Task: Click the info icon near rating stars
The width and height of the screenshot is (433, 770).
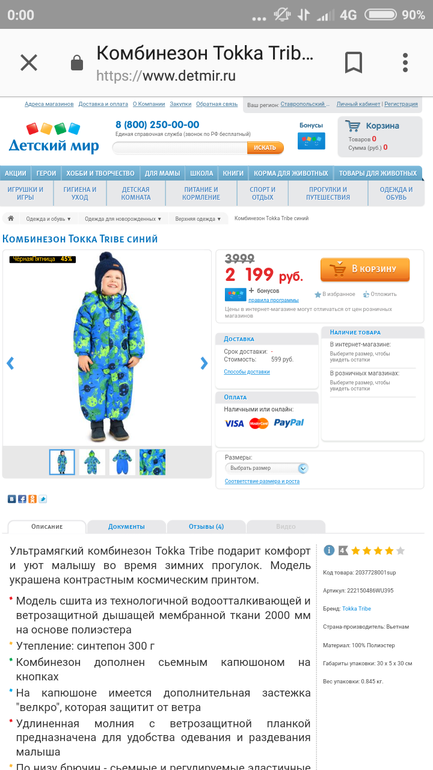Action: pos(329,550)
